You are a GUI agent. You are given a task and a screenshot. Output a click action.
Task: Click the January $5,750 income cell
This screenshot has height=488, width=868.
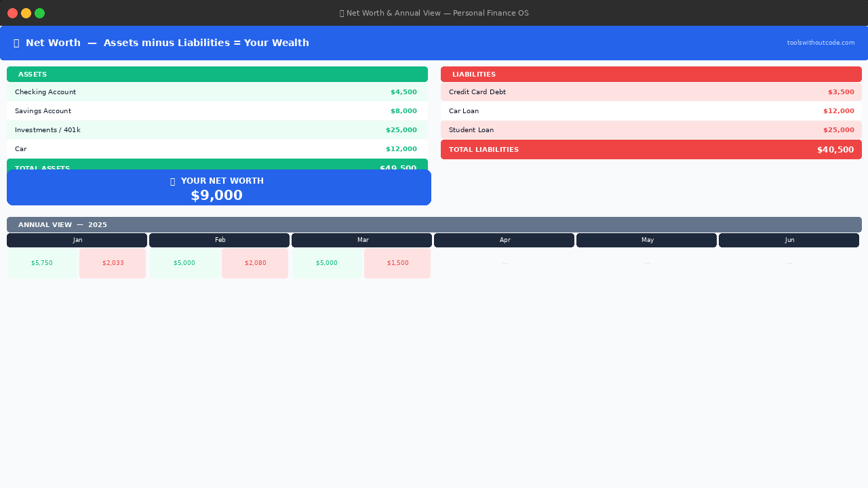click(x=42, y=263)
